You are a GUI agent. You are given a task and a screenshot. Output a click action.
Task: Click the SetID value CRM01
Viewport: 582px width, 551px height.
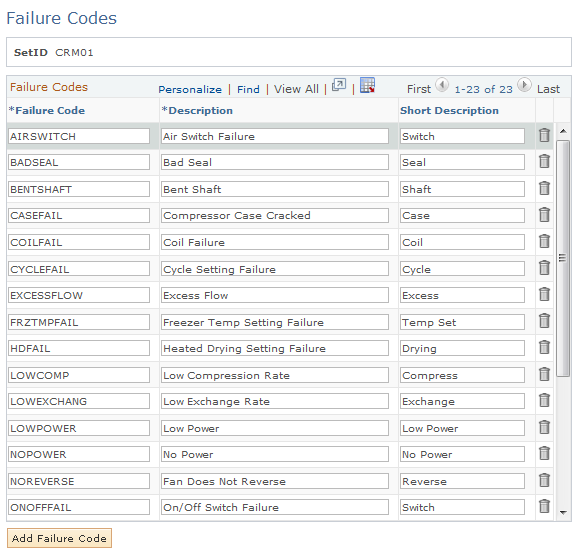[x=74, y=53]
